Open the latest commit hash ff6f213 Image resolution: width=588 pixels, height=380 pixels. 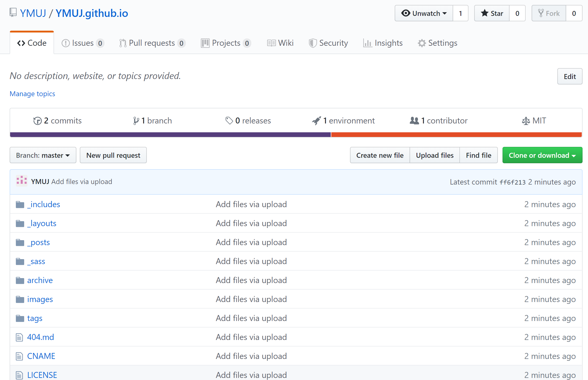(x=512, y=182)
